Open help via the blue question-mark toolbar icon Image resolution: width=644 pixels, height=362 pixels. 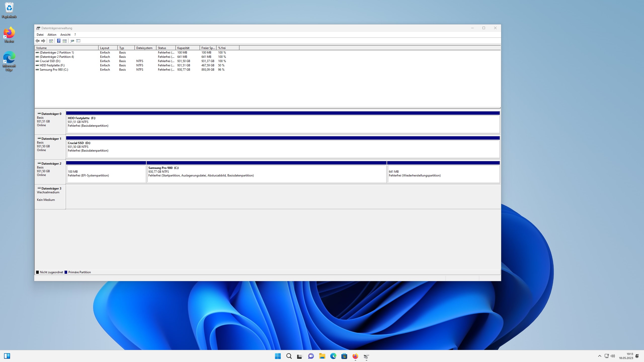[x=59, y=41]
